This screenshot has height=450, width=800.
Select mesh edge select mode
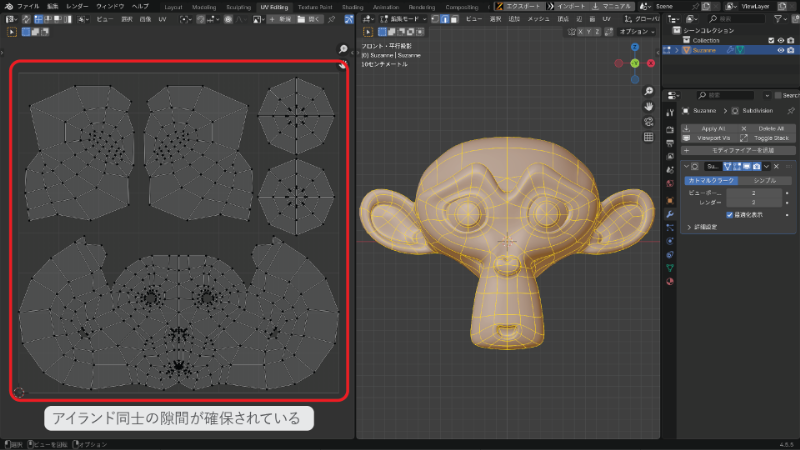[x=444, y=19]
